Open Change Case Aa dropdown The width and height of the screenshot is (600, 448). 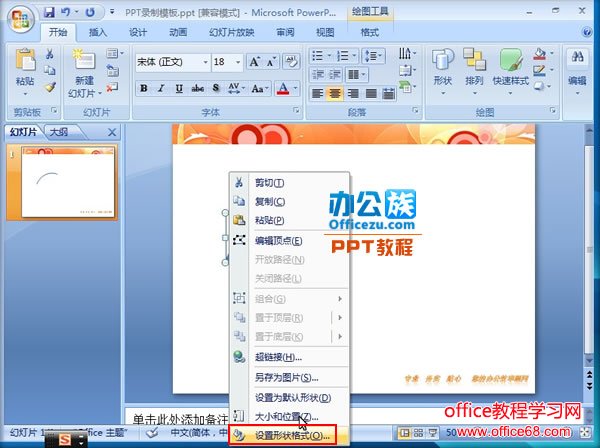(261, 89)
